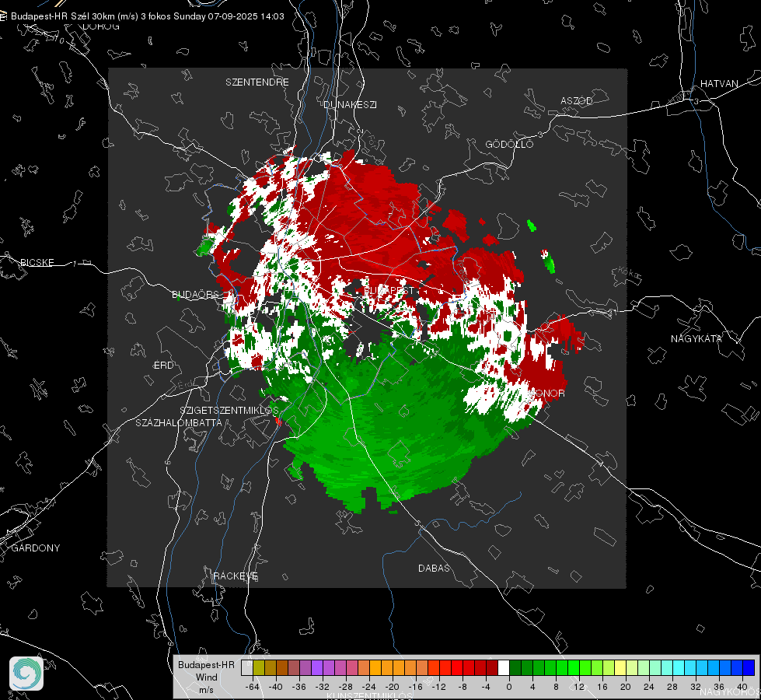Click the -64 value on the legend scale
761x700 pixels.
[x=252, y=687]
